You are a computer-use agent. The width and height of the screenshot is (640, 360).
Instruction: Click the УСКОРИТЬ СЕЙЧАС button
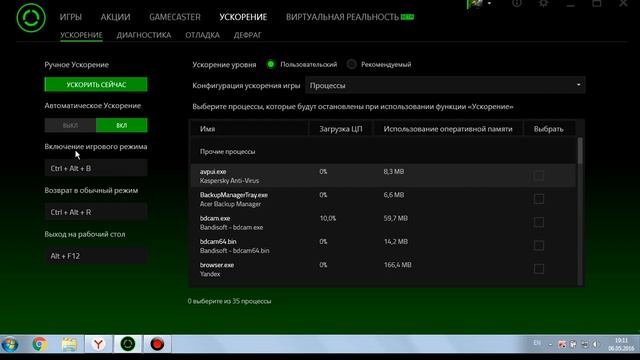[x=96, y=84]
